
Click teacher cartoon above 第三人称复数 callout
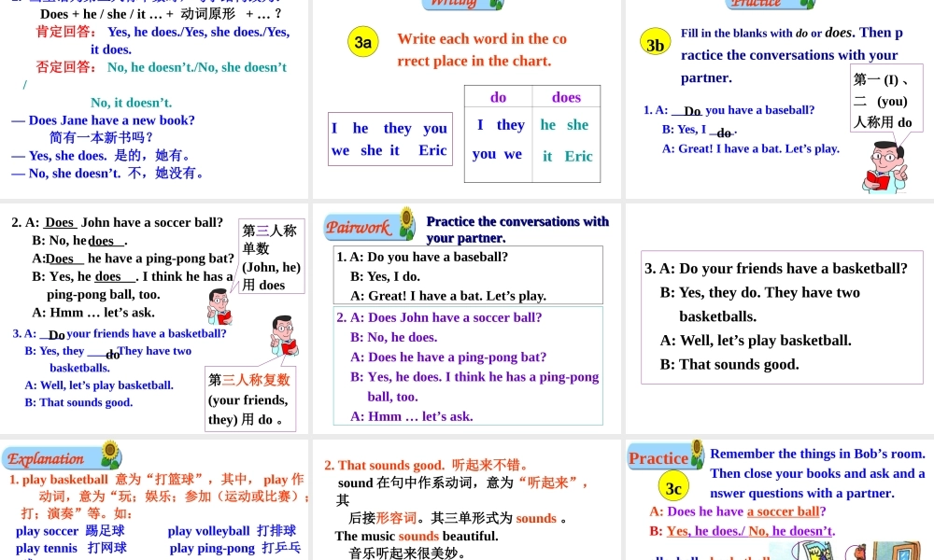[284, 336]
